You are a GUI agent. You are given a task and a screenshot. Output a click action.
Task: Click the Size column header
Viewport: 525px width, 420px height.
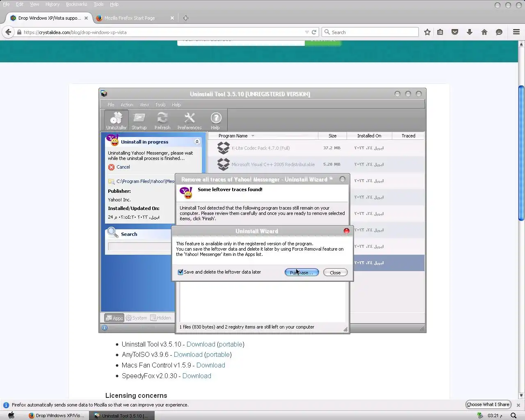pyautogui.click(x=332, y=136)
